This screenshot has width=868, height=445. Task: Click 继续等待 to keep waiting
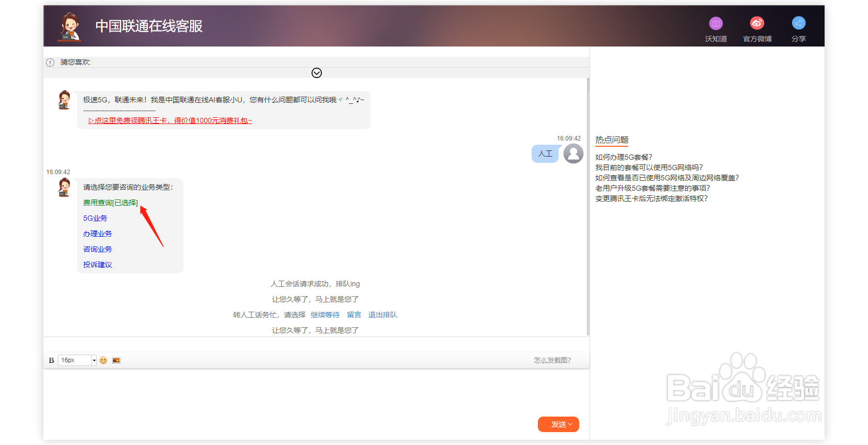pyautogui.click(x=325, y=315)
